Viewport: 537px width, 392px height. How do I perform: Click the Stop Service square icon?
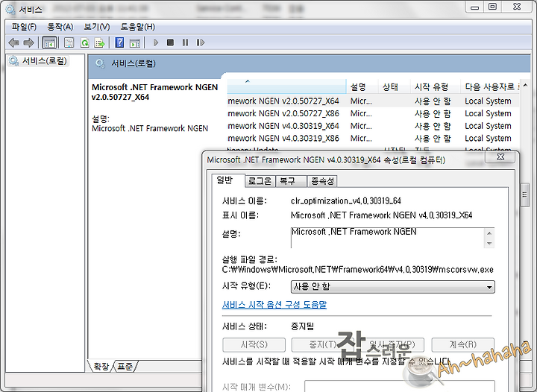pos(170,42)
